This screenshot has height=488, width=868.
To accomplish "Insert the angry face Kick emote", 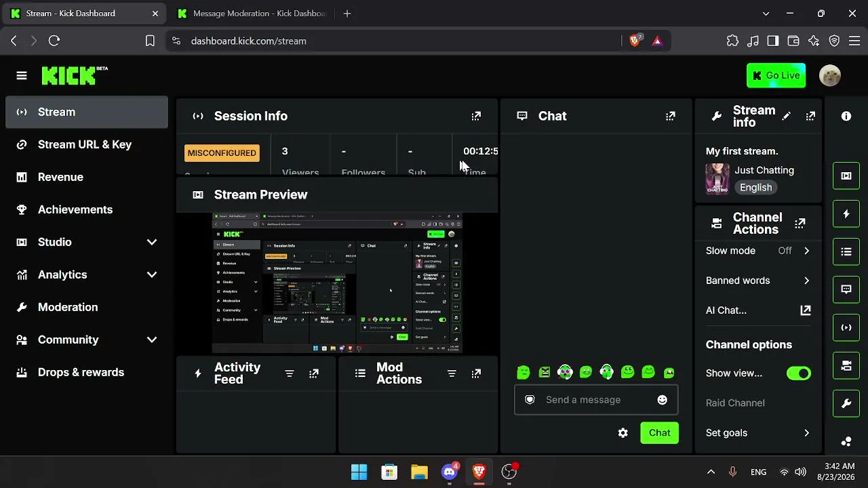I will click(x=545, y=371).
